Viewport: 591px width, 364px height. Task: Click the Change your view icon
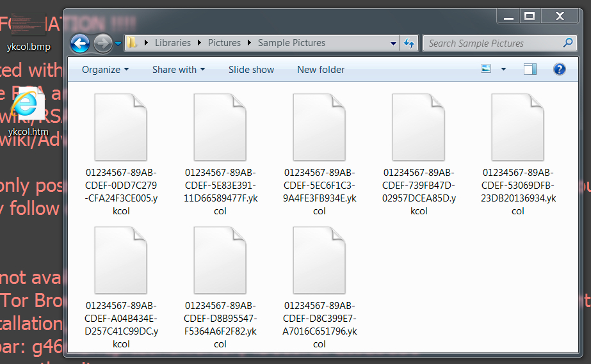click(x=486, y=69)
